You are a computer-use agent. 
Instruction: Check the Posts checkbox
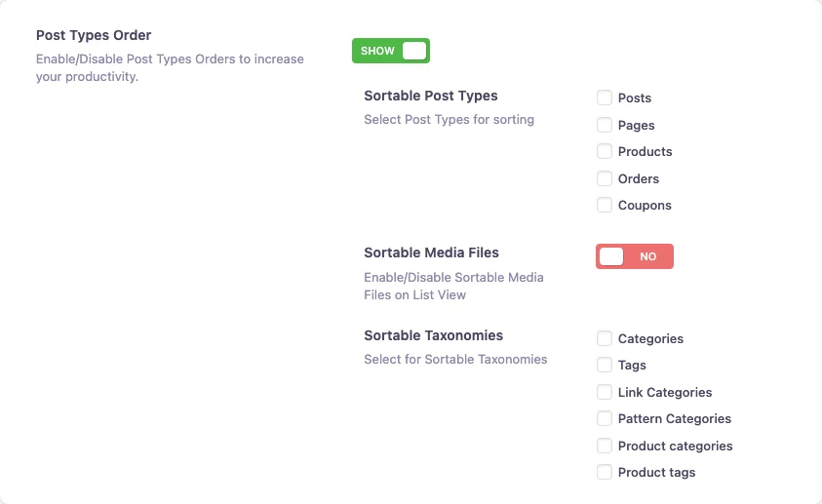[605, 97]
